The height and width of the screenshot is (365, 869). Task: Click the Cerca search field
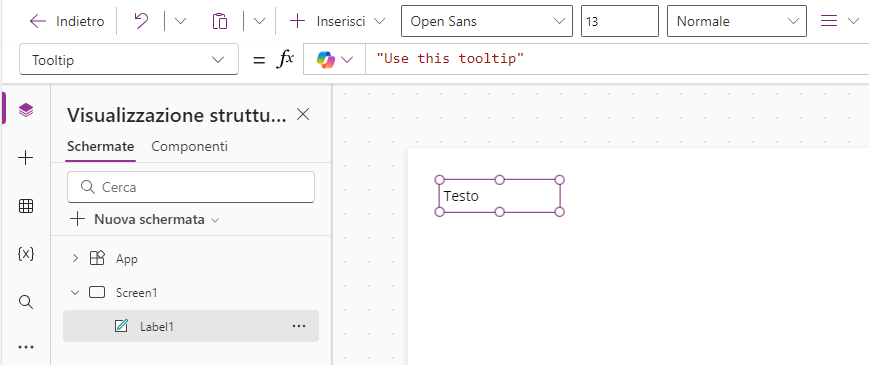click(x=191, y=187)
